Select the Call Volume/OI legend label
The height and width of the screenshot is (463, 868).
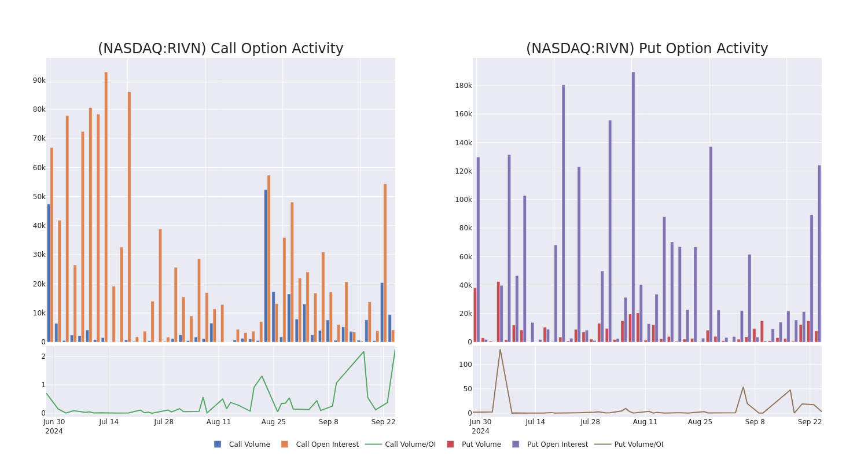(x=410, y=444)
